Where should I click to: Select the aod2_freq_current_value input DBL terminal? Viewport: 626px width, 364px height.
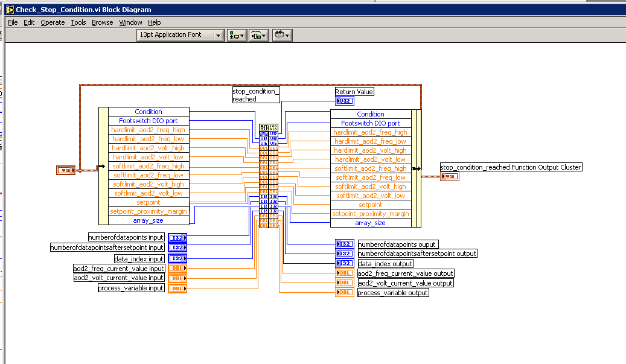(177, 268)
